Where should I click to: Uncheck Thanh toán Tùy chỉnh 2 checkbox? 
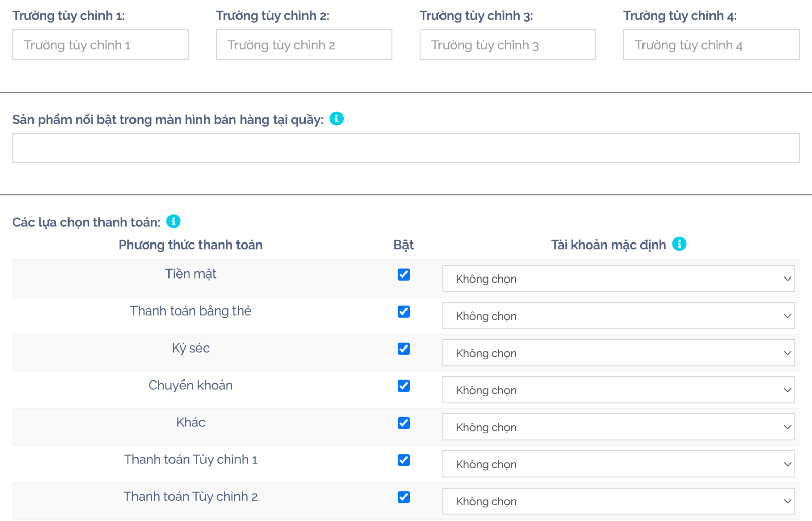(x=403, y=497)
